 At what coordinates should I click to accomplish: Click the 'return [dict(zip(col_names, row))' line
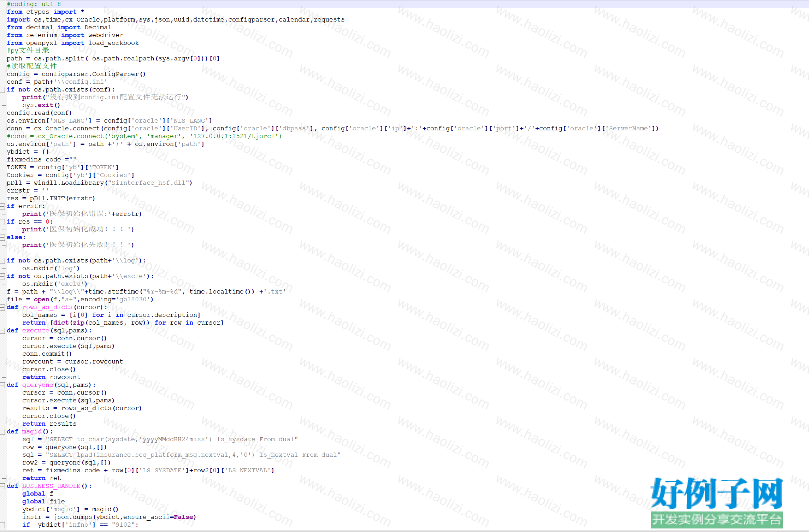tap(123, 323)
